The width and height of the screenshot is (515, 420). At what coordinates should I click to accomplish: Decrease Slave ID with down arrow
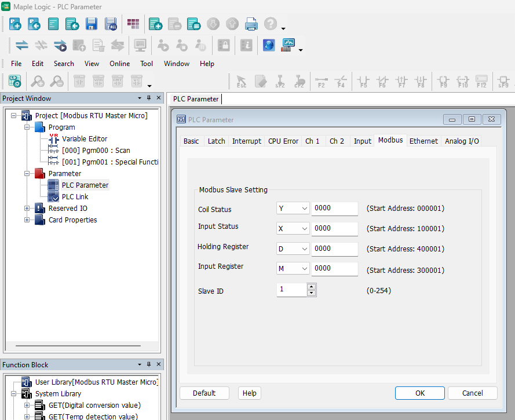pyautogui.click(x=312, y=293)
